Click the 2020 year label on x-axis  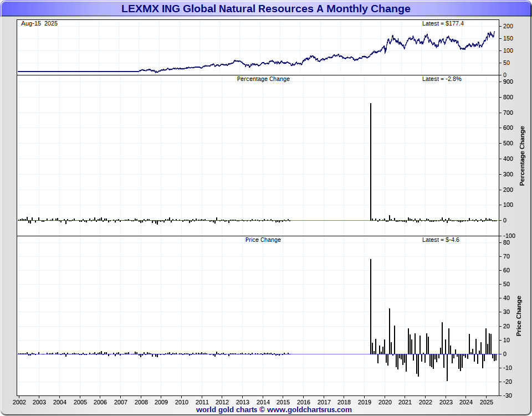pos(385,402)
